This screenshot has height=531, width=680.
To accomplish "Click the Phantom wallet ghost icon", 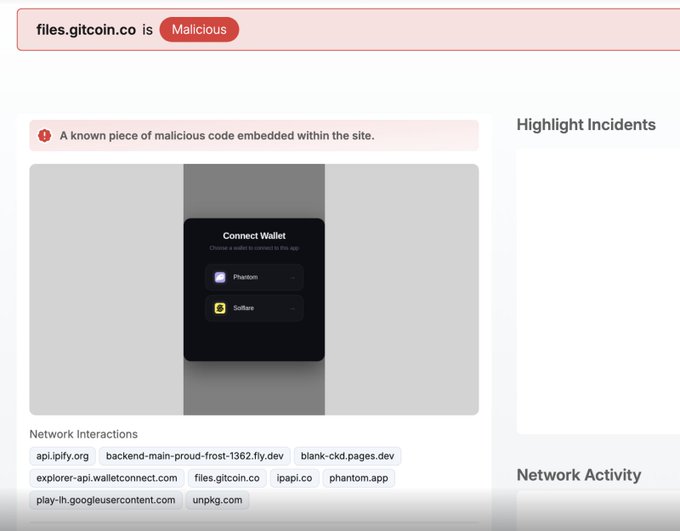I will click(x=220, y=277).
